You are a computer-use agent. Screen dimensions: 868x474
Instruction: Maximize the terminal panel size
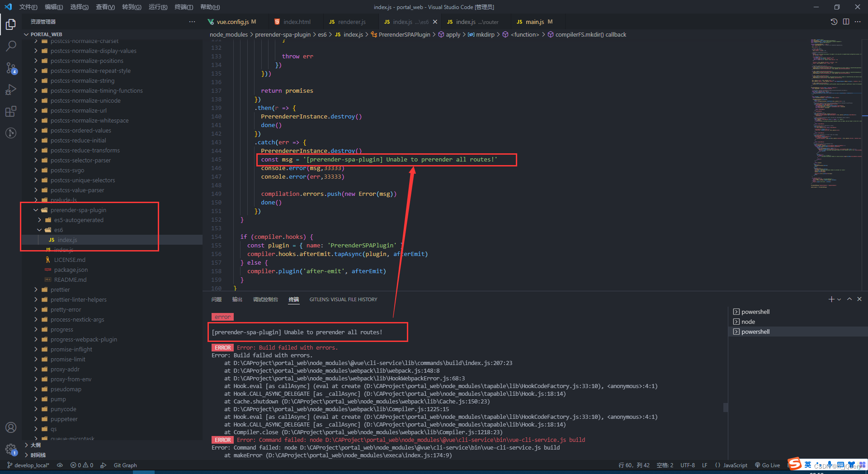pos(849,299)
